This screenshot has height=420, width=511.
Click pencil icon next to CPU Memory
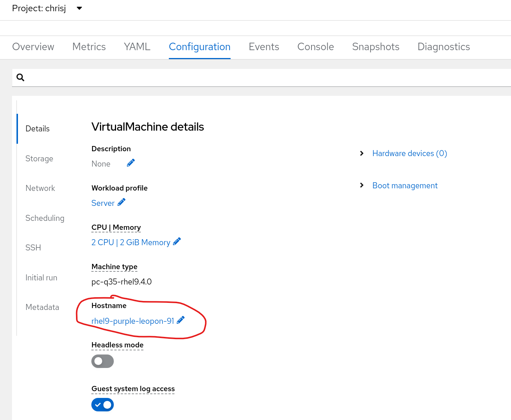click(177, 241)
